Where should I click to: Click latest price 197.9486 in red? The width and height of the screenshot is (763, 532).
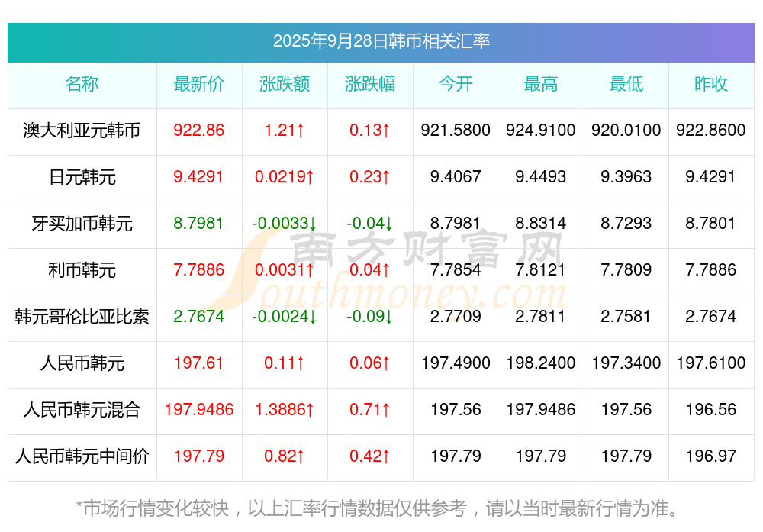coord(198,409)
